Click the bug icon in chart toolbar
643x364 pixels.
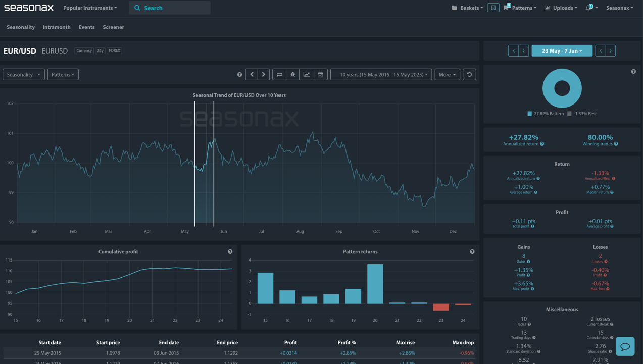[293, 74]
